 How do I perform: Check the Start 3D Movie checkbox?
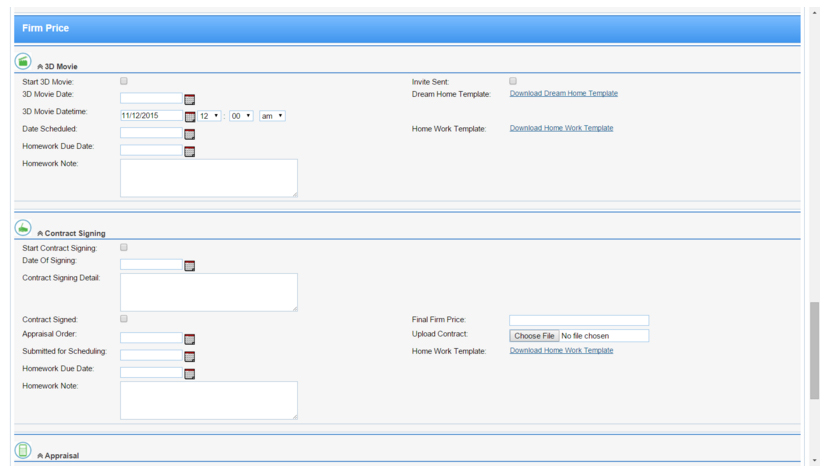pyautogui.click(x=124, y=81)
